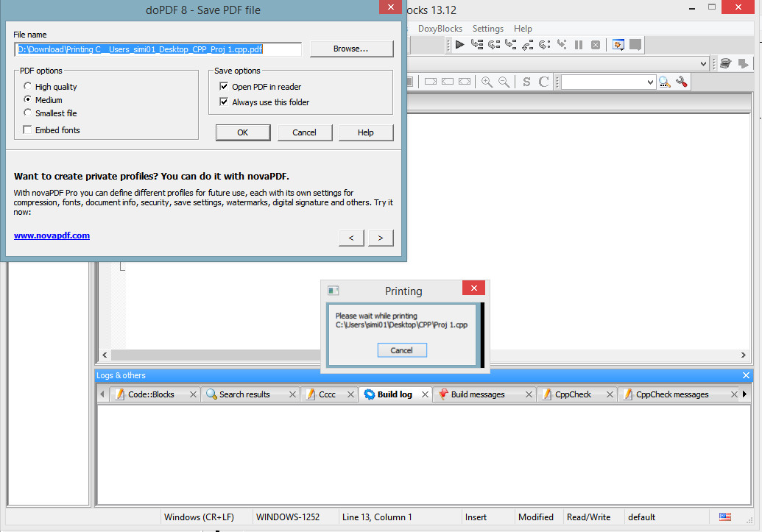Click the Next instruction debugger icon
The height and width of the screenshot is (532, 762).
[x=544, y=45]
